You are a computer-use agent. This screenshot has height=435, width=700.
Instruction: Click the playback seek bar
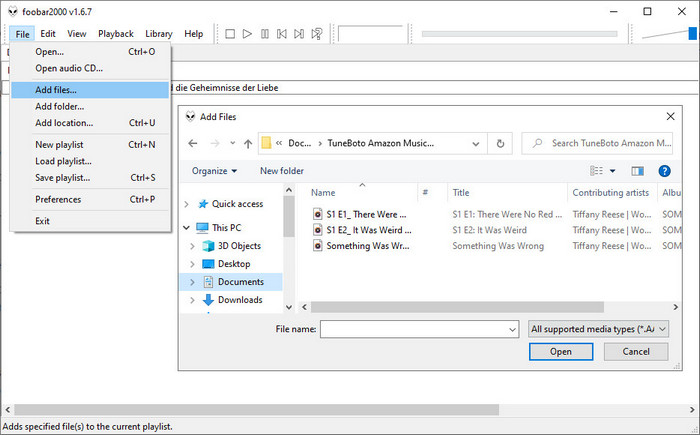519,34
